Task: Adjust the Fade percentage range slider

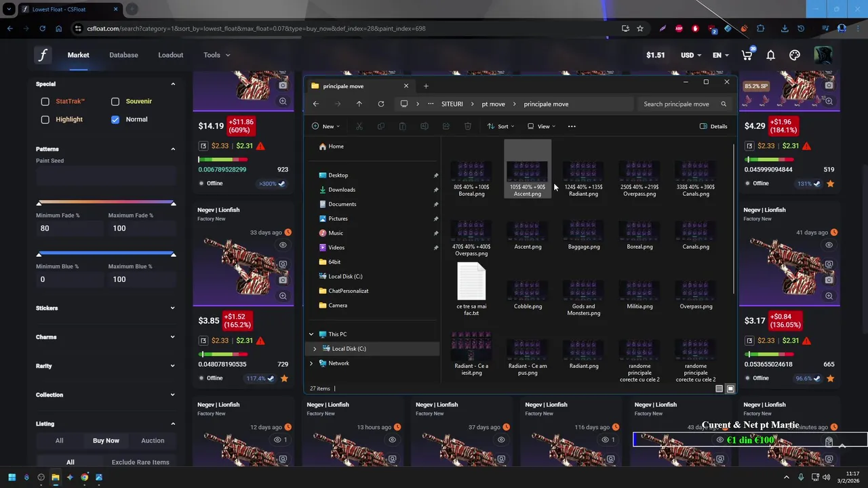Action: pos(106,203)
